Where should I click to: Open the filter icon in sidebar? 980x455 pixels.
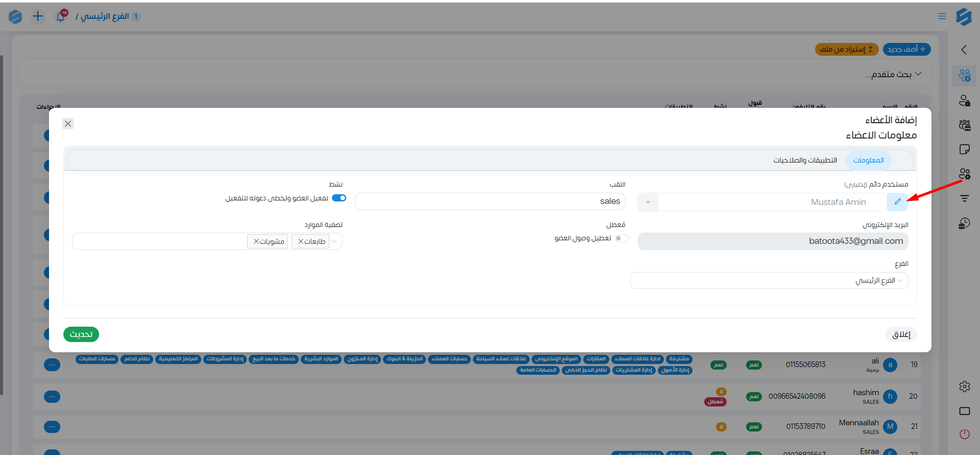pyautogui.click(x=964, y=198)
